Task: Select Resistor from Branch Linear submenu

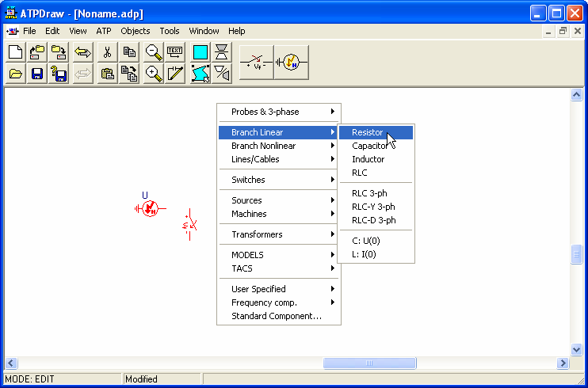Action: click(x=376, y=132)
